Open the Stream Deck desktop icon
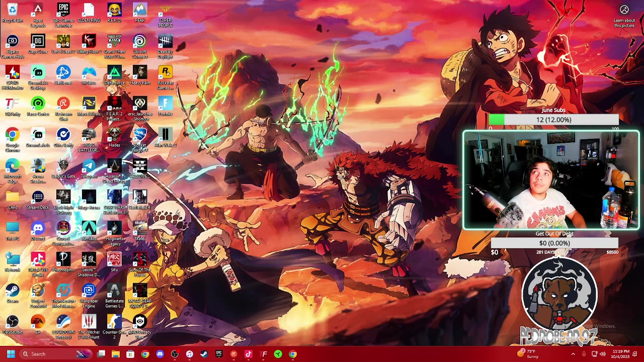Image resolution: width=644 pixels, height=362 pixels. tap(38, 200)
